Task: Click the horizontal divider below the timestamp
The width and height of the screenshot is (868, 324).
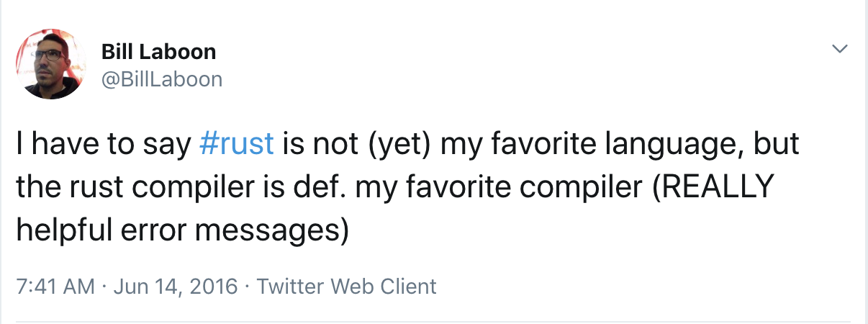Action: (433, 321)
